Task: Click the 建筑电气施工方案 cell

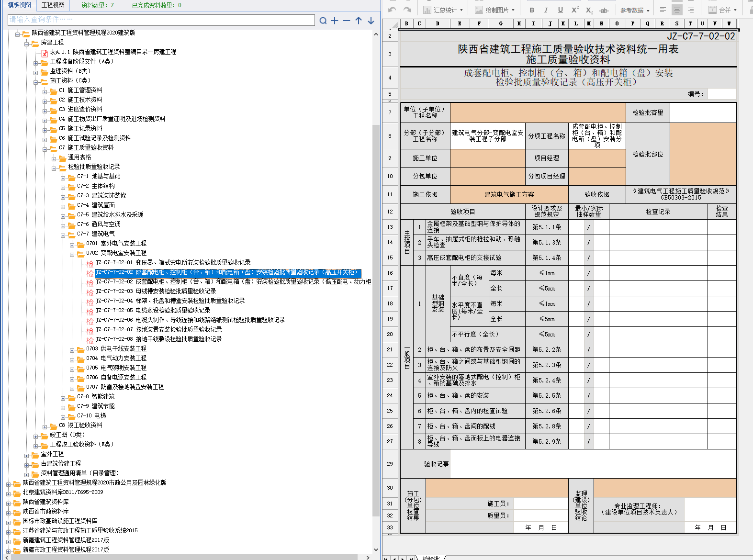Action: [x=509, y=194]
